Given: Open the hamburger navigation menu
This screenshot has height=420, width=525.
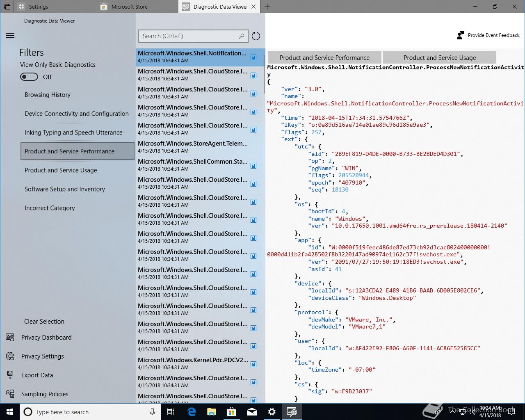Looking at the screenshot, I should click(10, 36).
